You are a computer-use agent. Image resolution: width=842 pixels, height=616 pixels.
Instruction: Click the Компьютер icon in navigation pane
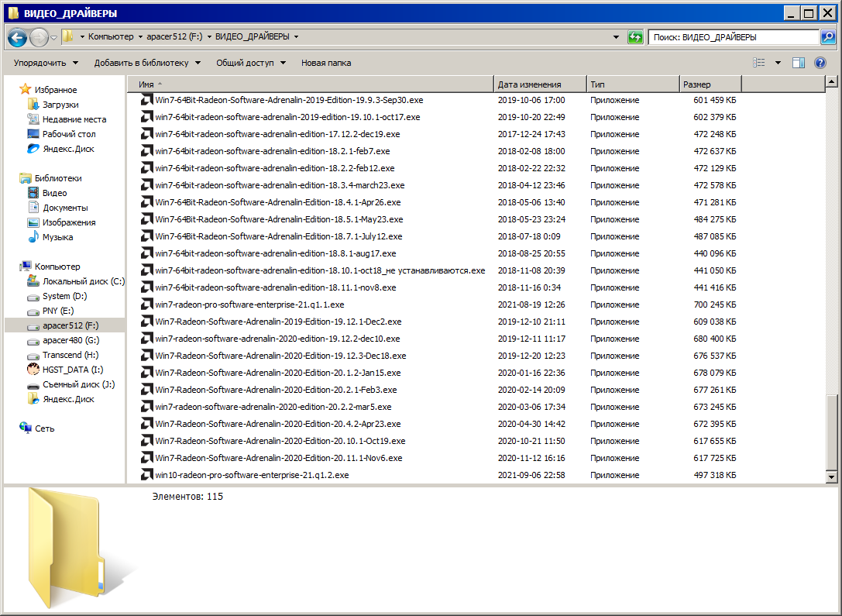[26, 267]
